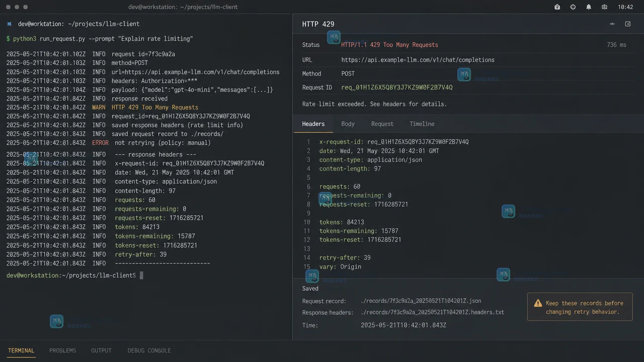
Task: Click the notification bell icon
Action: click(589, 7)
